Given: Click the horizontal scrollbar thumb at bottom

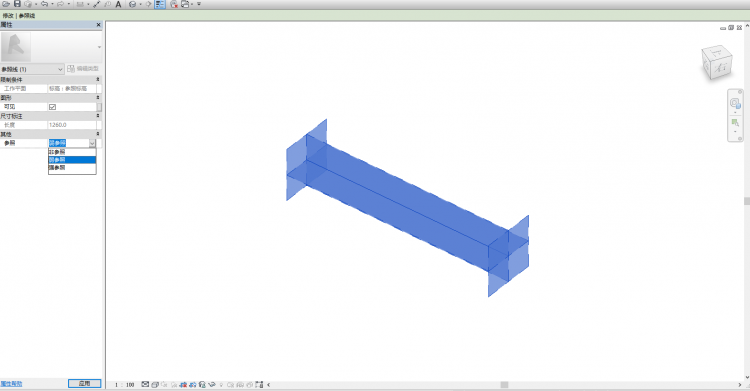Looking at the screenshot, I should [504, 384].
